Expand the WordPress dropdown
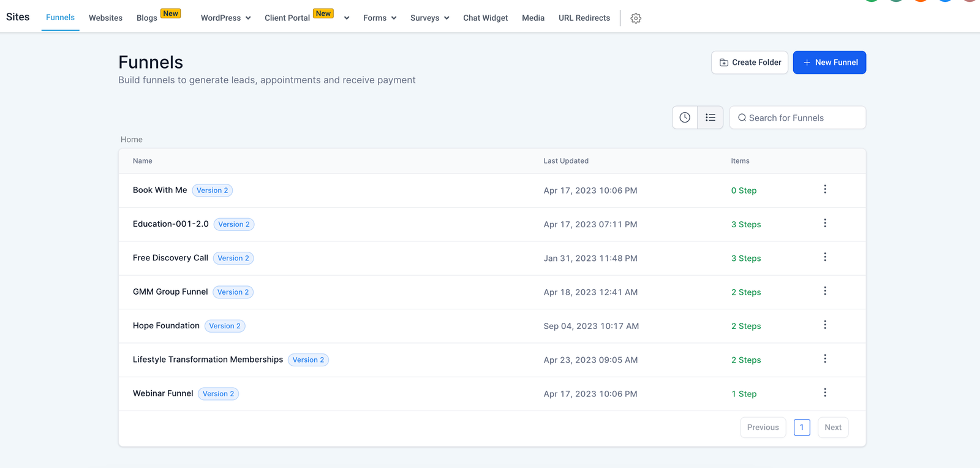This screenshot has height=468, width=980. tap(225, 18)
